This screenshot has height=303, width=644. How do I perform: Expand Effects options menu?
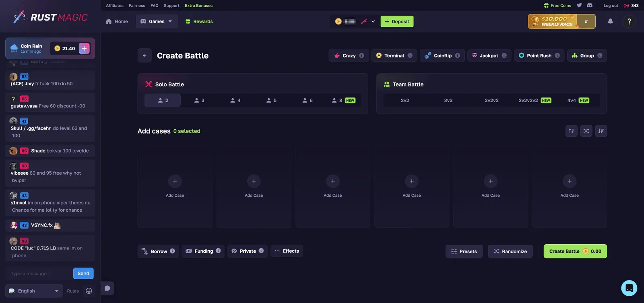click(x=287, y=251)
